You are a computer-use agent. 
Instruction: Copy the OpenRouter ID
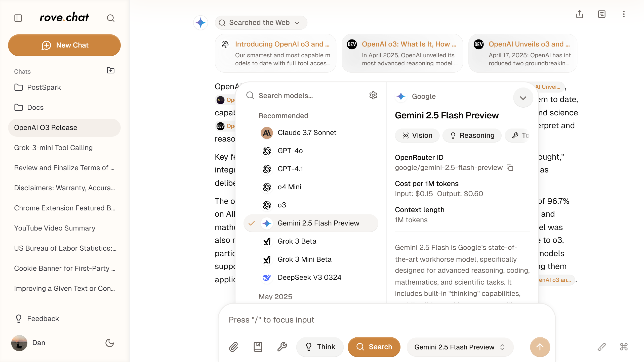click(x=510, y=168)
